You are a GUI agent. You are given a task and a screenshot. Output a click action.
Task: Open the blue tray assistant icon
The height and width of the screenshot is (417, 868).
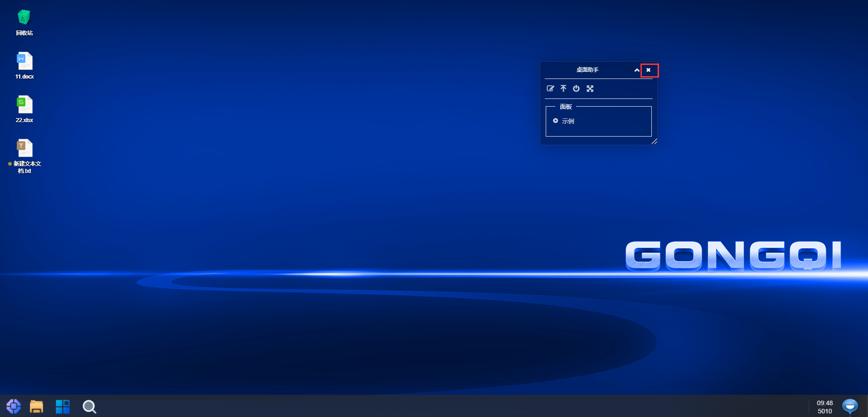[850, 406]
